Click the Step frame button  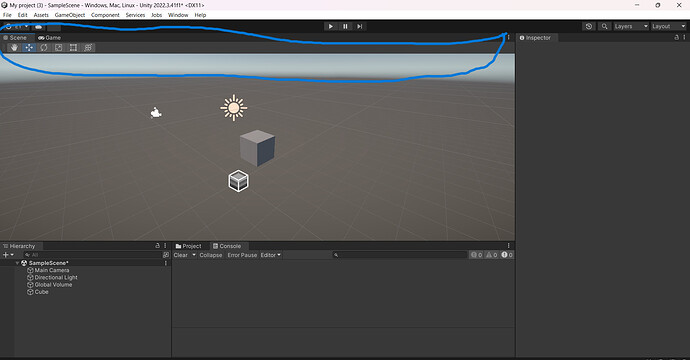pos(360,26)
